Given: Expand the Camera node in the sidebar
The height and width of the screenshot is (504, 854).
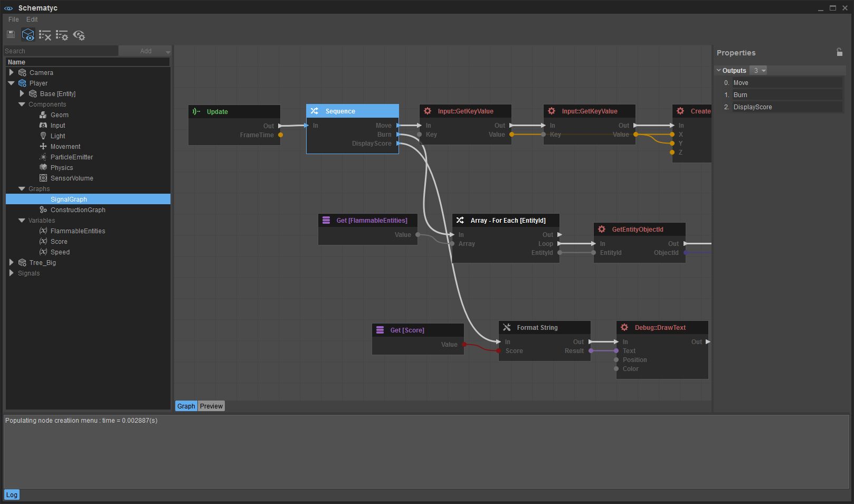Looking at the screenshot, I should (x=12, y=72).
